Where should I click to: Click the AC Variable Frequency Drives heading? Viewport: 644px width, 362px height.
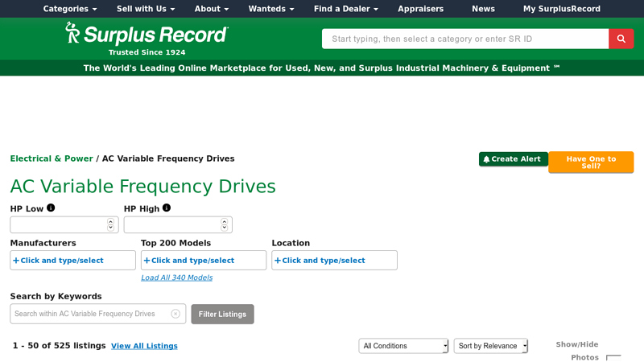click(x=143, y=187)
